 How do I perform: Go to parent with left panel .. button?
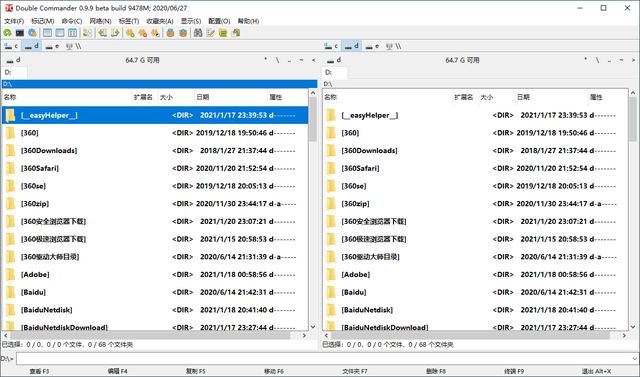pos(289,60)
